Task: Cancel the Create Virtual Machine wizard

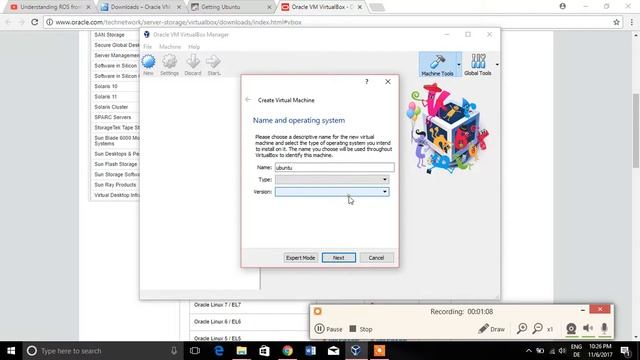Action: coord(376,258)
